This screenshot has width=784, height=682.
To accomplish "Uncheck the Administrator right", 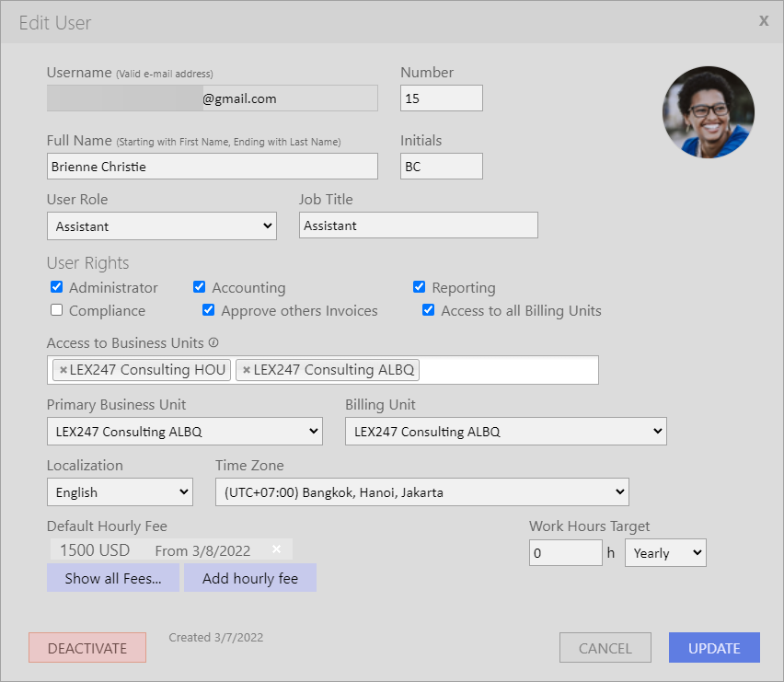I will 56,287.
